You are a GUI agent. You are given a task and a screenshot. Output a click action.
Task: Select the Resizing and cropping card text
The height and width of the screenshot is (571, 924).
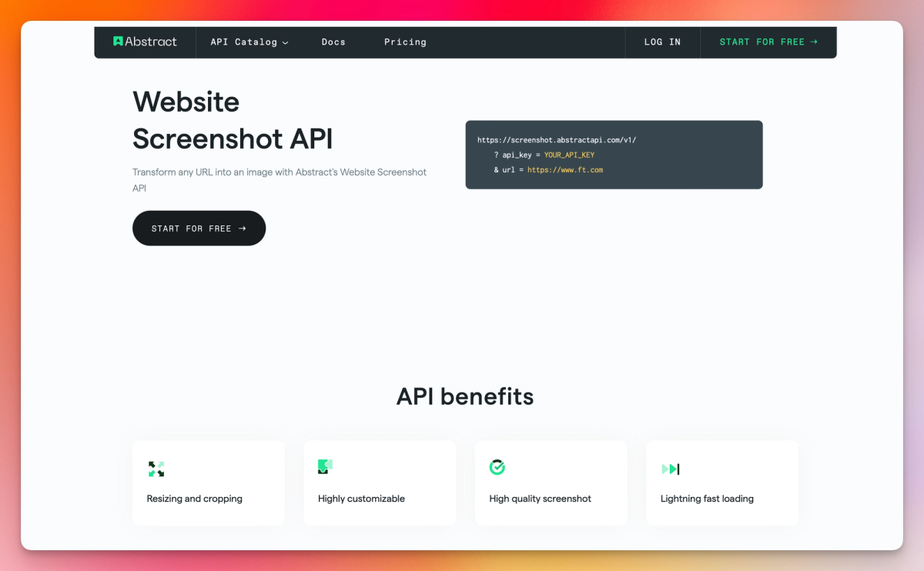pos(195,499)
